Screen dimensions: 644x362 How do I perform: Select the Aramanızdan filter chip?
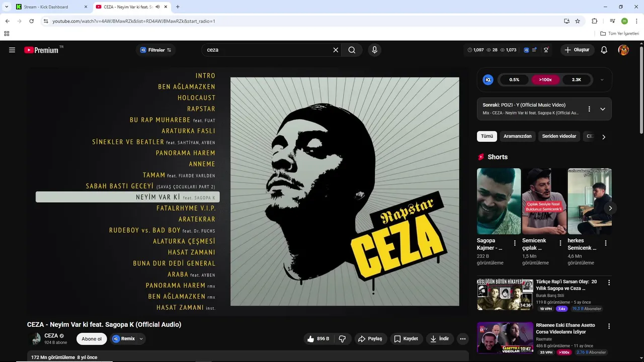[518, 136]
